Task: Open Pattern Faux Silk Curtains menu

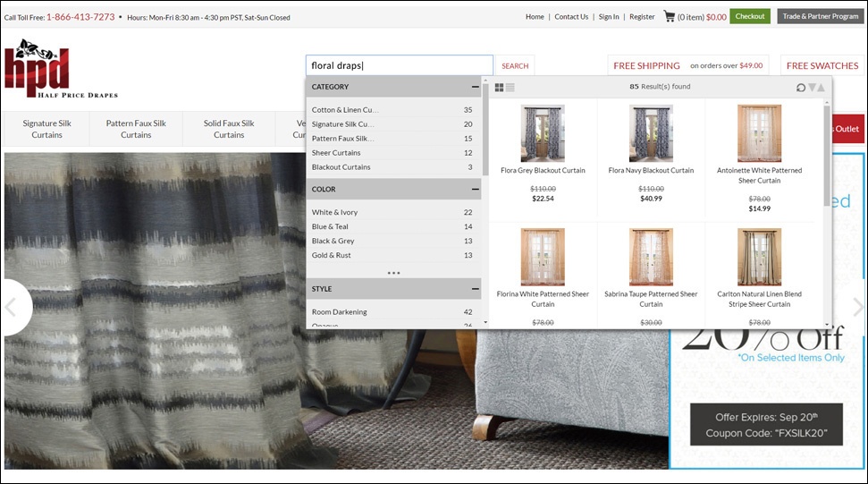Action: click(136, 129)
